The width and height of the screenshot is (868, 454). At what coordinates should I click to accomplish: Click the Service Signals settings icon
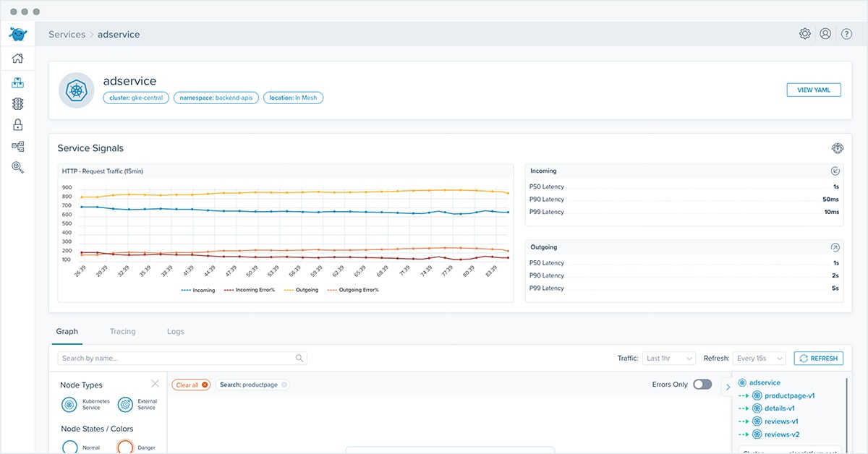coord(838,148)
